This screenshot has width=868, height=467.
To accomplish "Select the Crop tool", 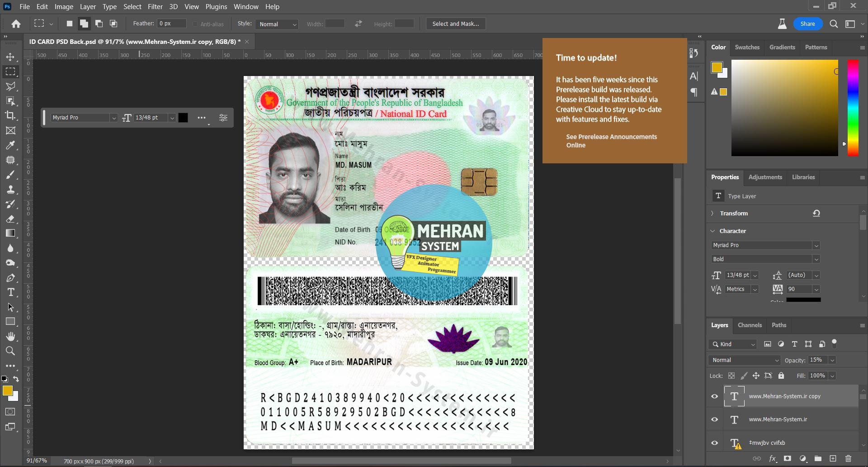I will click(x=10, y=116).
